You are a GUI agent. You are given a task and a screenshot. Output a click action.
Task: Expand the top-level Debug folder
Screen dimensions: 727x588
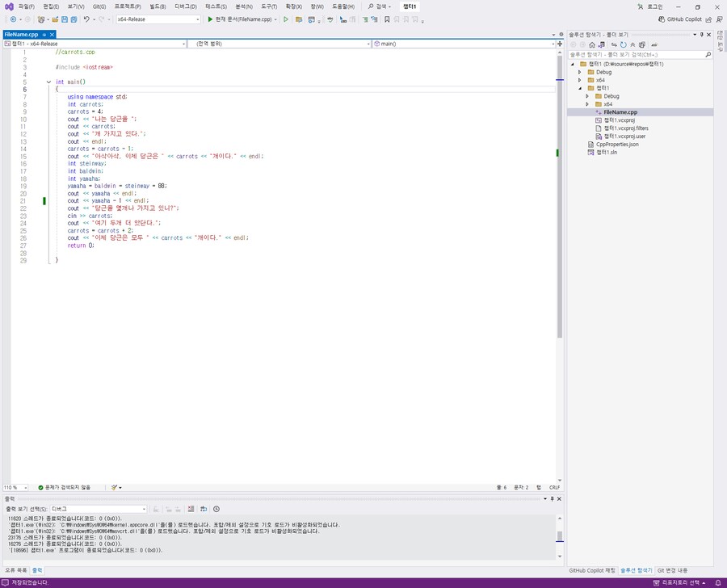click(x=580, y=73)
